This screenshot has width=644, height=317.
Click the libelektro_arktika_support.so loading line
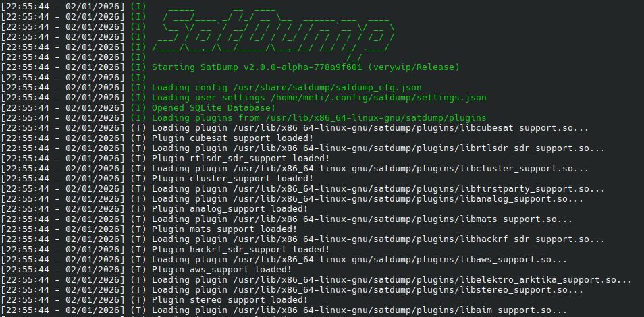(x=316, y=280)
